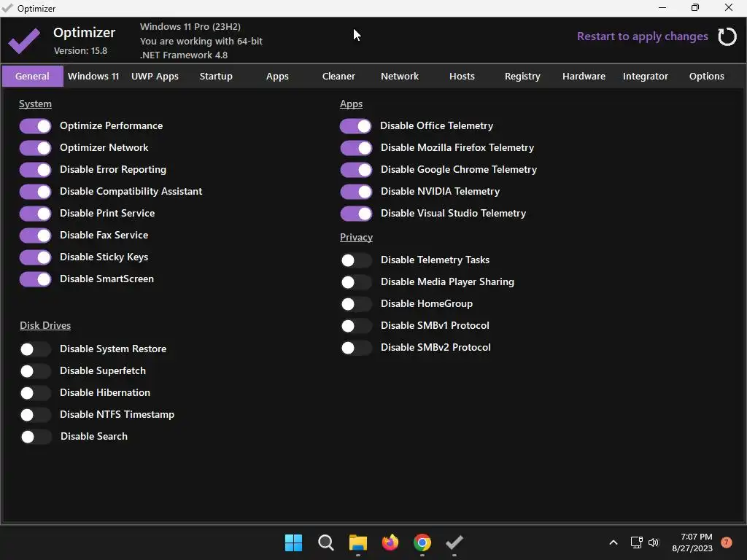The image size is (747, 560).
Task: Enable Disable Search switch
Action: tap(36, 437)
